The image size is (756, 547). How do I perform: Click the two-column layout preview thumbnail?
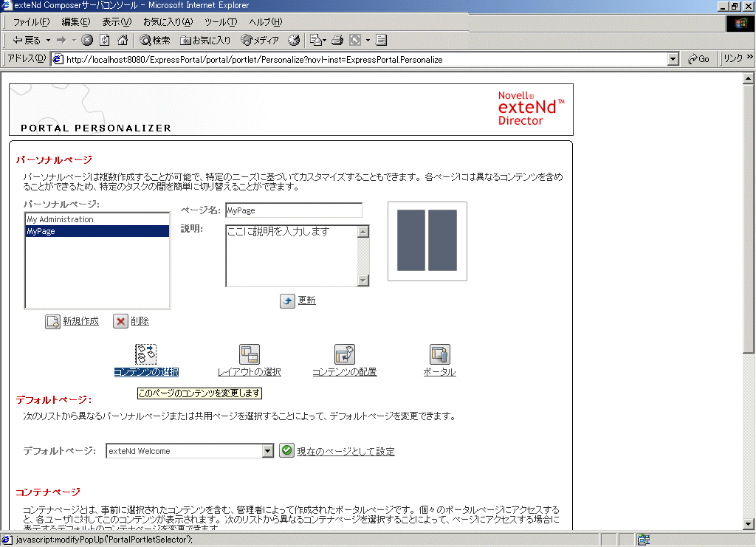(x=427, y=241)
